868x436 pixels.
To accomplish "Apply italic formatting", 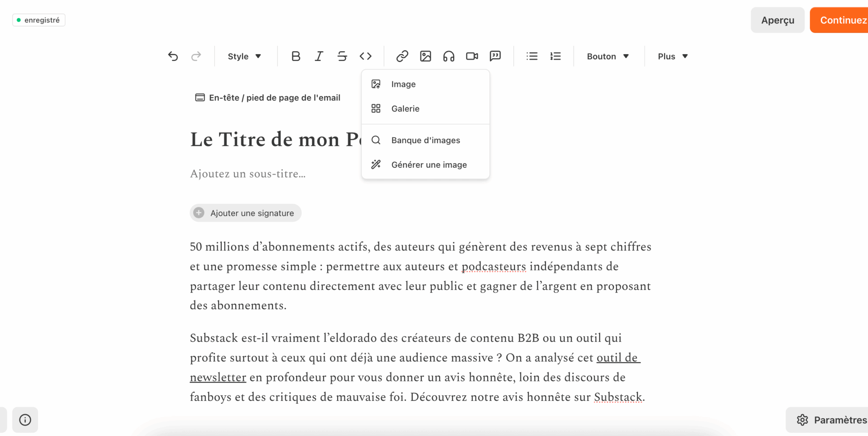I will click(x=319, y=56).
